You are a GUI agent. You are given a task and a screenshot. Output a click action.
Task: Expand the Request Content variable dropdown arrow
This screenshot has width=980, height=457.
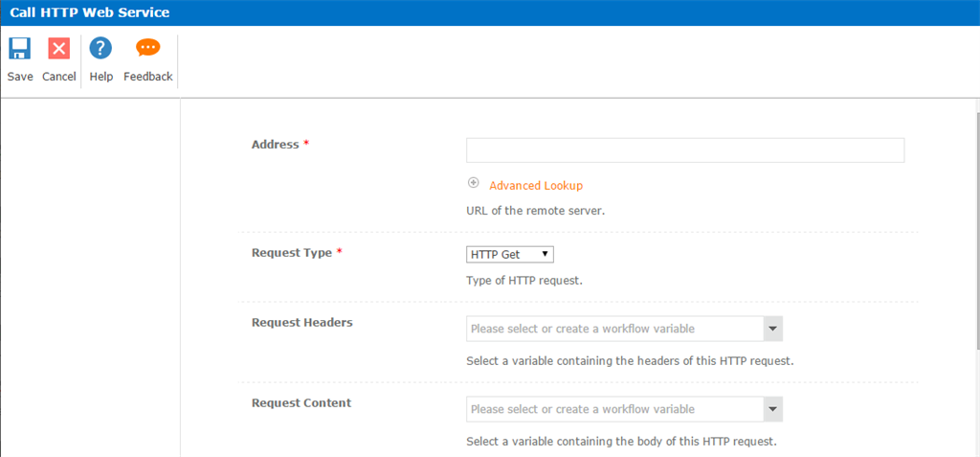point(773,409)
